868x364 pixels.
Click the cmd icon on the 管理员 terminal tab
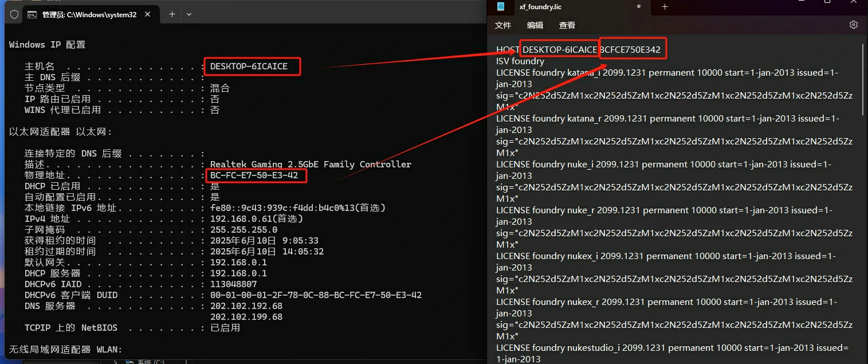(x=33, y=14)
